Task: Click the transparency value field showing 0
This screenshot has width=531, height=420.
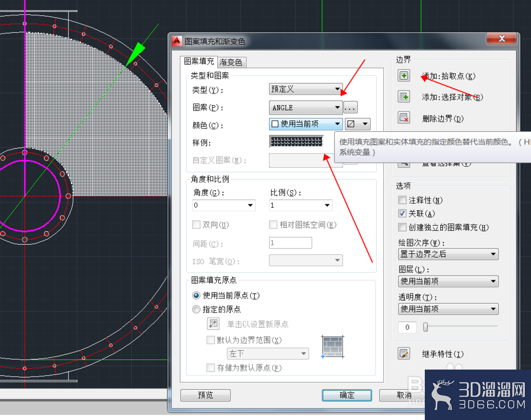Action: pyautogui.click(x=407, y=327)
